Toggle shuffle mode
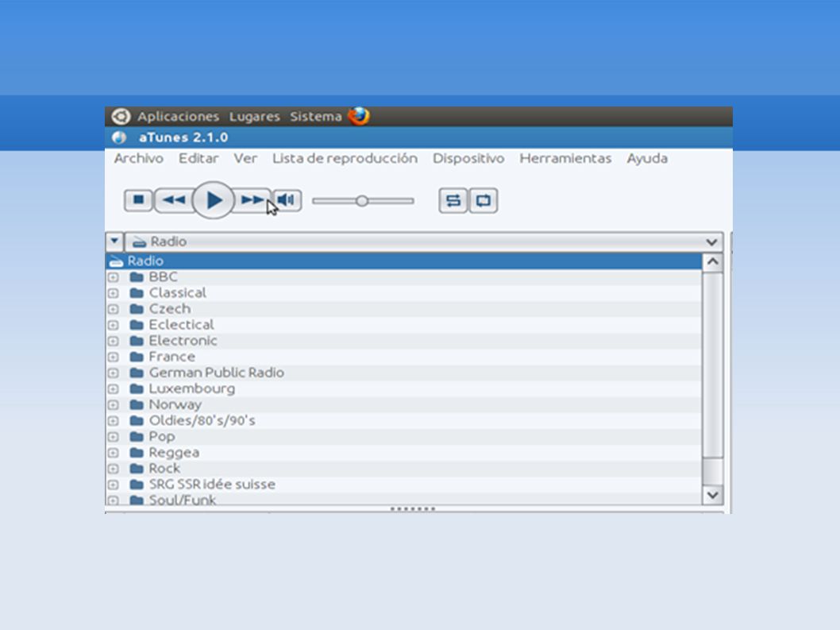The height and width of the screenshot is (630, 840). click(453, 200)
